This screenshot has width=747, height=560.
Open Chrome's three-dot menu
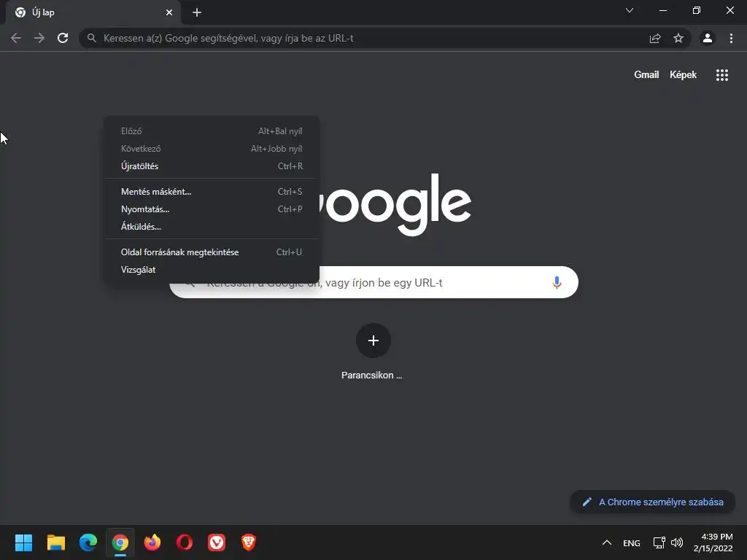pyautogui.click(x=731, y=38)
